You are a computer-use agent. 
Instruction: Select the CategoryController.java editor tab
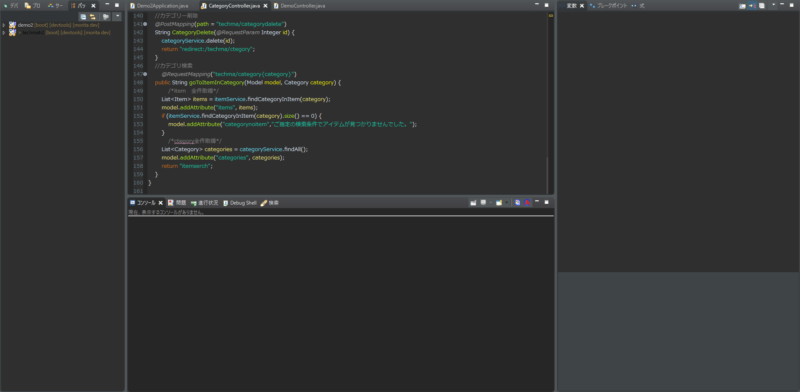point(234,6)
